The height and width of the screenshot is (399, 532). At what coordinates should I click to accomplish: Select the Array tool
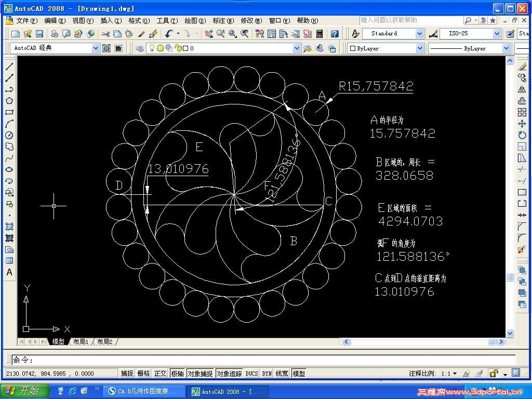coord(522,112)
